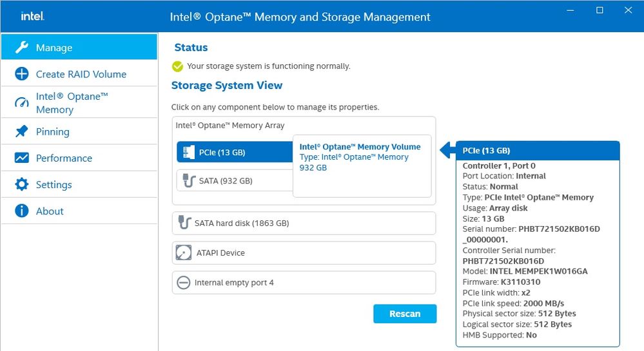
Task: Click the Firmware K3110310 line
Action: click(x=502, y=282)
